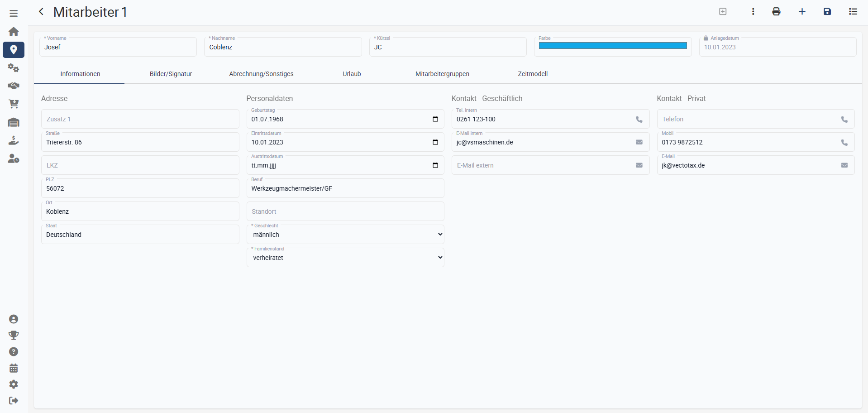Select the Zeitmodell tab
This screenshot has height=413, width=868.
point(533,74)
